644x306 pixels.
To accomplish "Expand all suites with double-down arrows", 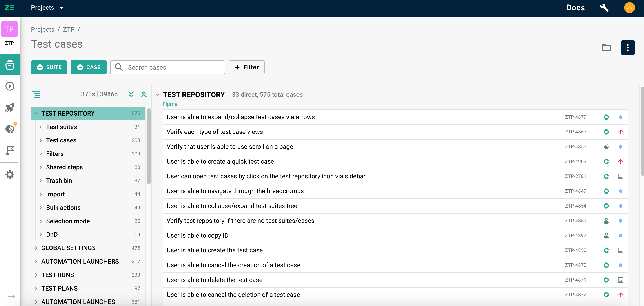I will (131, 94).
